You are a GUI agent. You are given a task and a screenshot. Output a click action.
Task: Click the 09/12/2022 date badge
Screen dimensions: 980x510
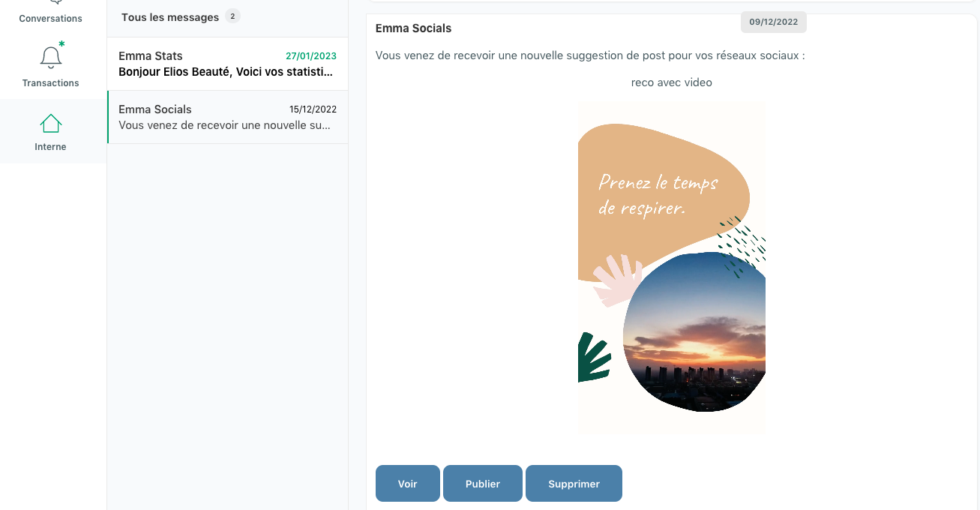tap(773, 22)
